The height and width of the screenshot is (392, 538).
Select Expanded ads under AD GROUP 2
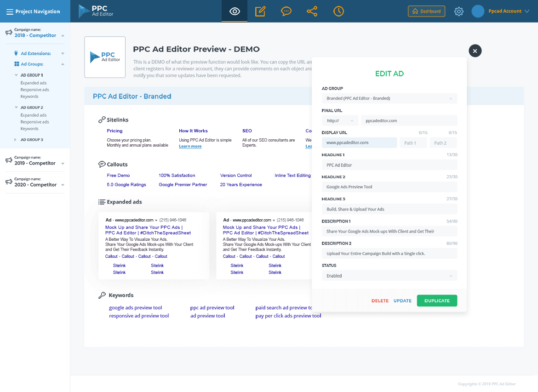(33, 115)
